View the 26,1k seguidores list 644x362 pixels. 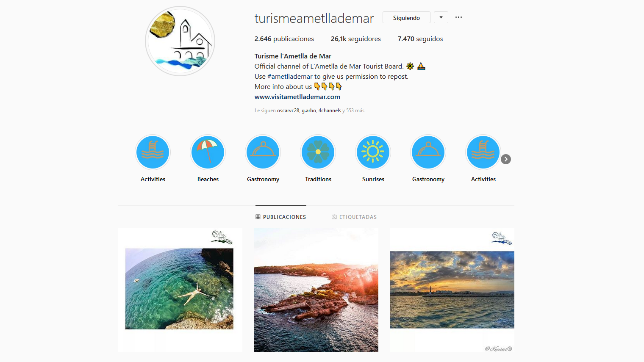point(356,39)
